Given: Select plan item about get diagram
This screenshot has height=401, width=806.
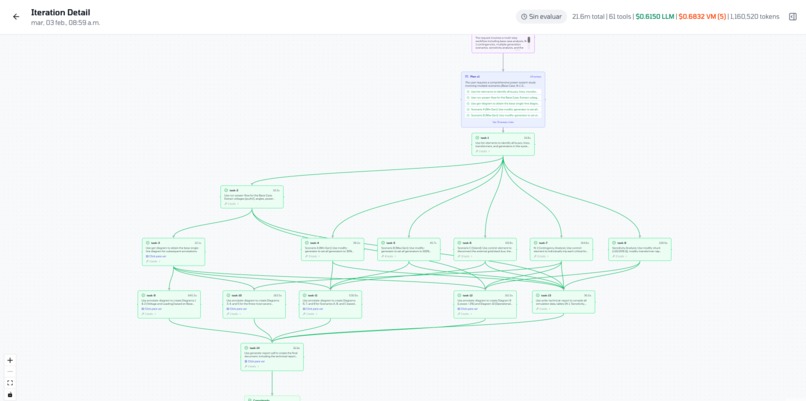Looking at the screenshot, I should pyautogui.click(x=503, y=103).
